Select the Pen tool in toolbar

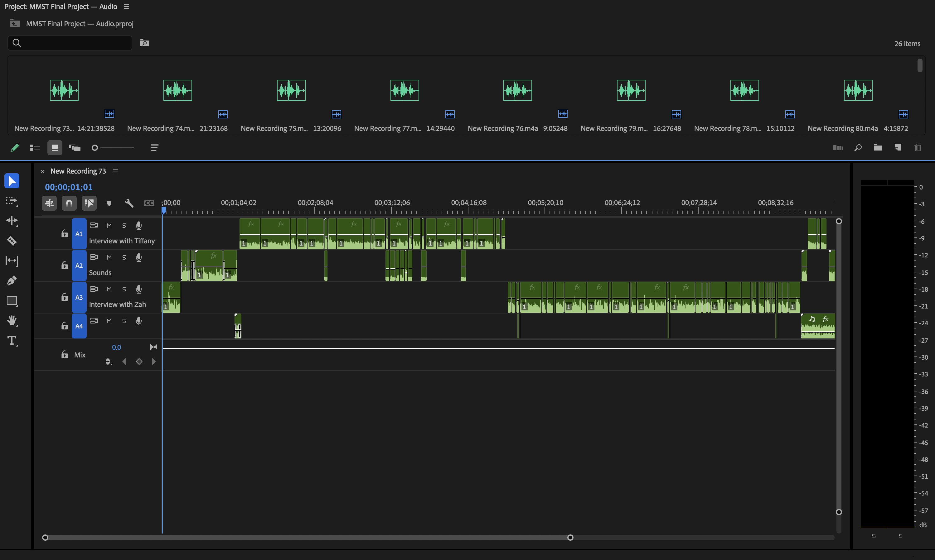pyautogui.click(x=12, y=281)
